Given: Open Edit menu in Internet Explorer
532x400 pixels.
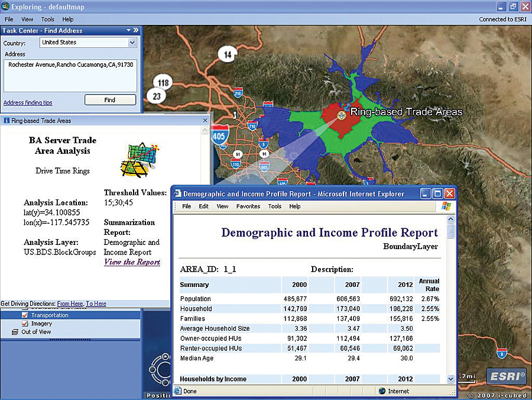Looking at the screenshot, I should [203, 206].
